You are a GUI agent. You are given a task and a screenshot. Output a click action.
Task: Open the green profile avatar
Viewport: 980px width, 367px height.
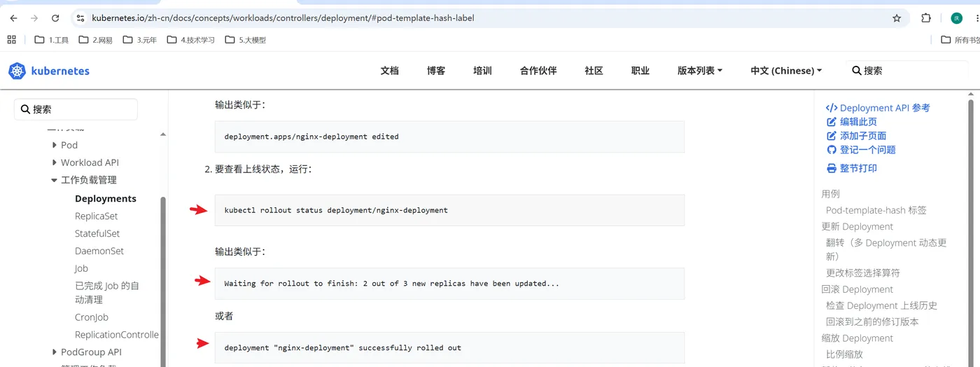click(x=956, y=18)
